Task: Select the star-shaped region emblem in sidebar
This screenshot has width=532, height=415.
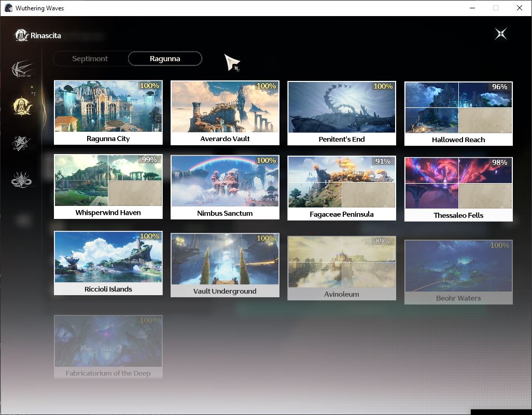Action: 21,143
